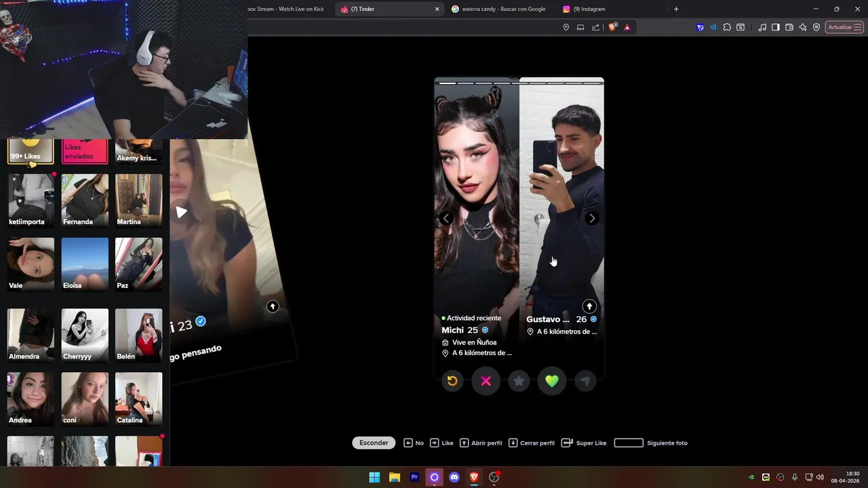The width and height of the screenshot is (868, 488).
Task: Open a new browser tab
Action: click(x=676, y=9)
